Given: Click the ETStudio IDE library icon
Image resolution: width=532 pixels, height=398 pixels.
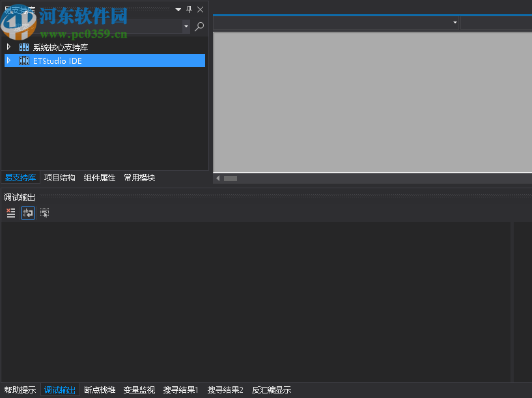Looking at the screenshot, I should [x=24, y=60].
